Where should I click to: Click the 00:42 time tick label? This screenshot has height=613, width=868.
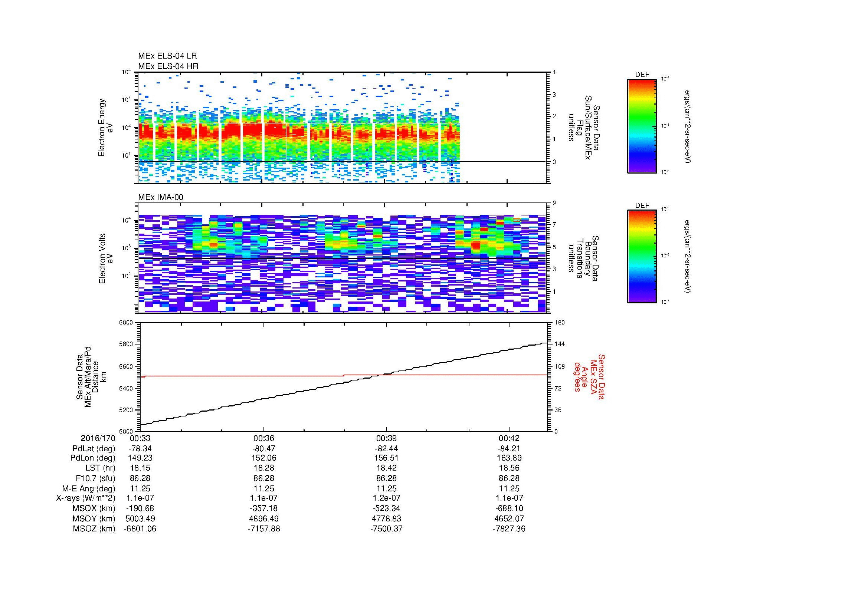coord(509,438)
